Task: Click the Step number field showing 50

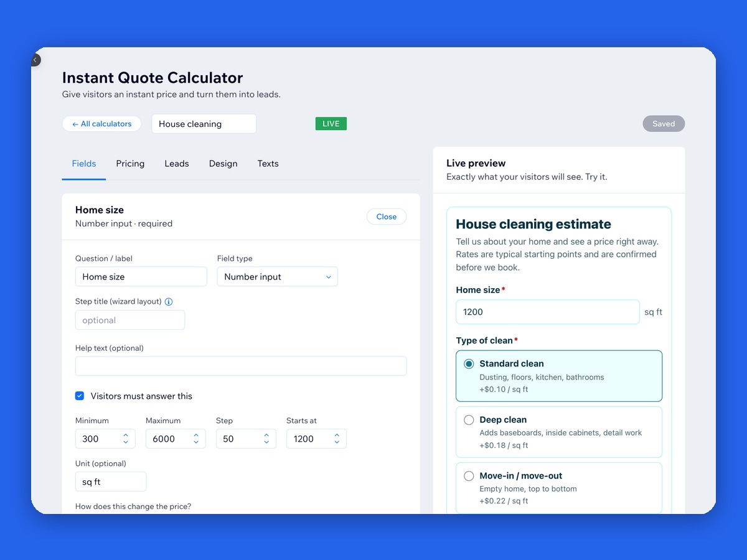Action: tap(246, 439)
